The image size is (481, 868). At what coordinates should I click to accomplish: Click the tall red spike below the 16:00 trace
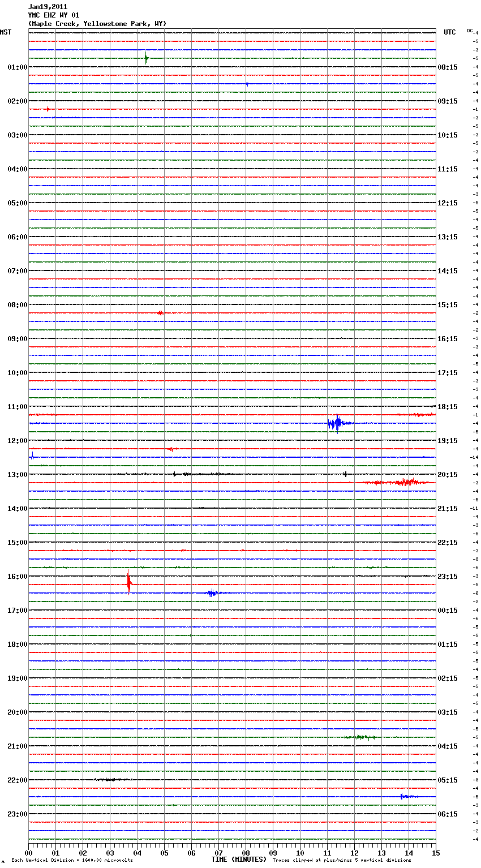click(129, 582)
